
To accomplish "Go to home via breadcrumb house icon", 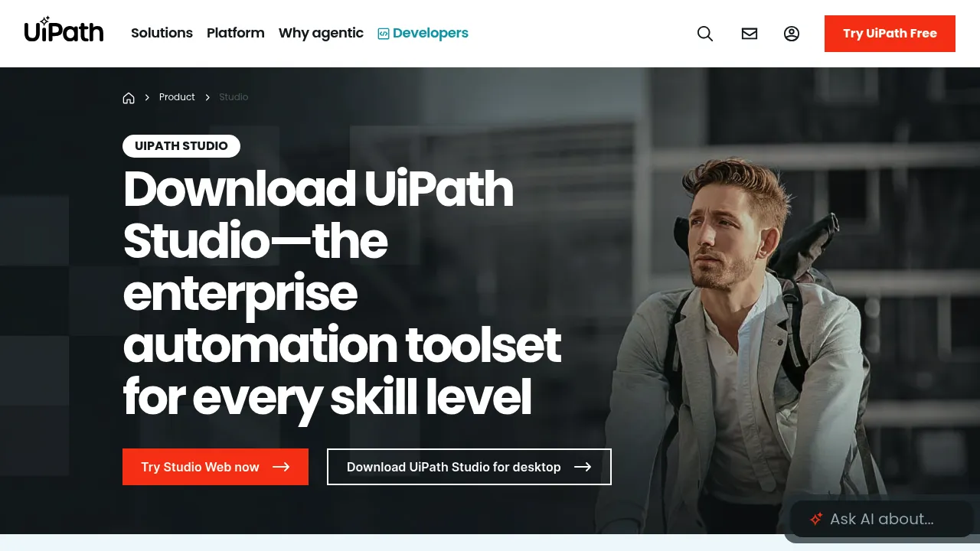I will 129,97.
